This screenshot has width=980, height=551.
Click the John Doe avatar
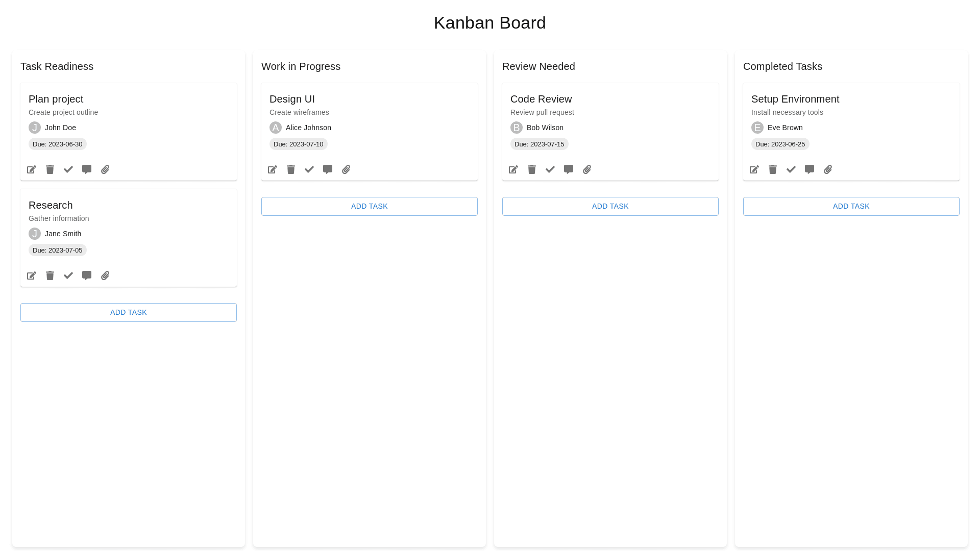(x=35, y=128)
